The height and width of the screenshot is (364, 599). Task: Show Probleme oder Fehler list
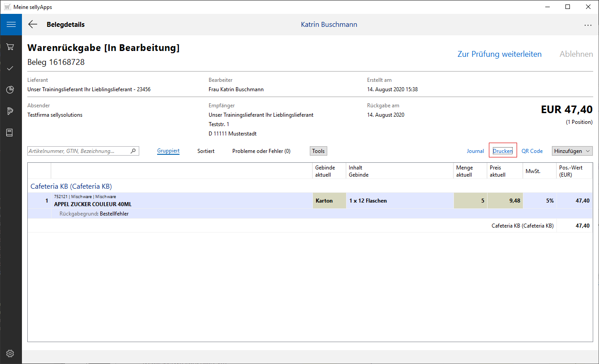point(261,151)
